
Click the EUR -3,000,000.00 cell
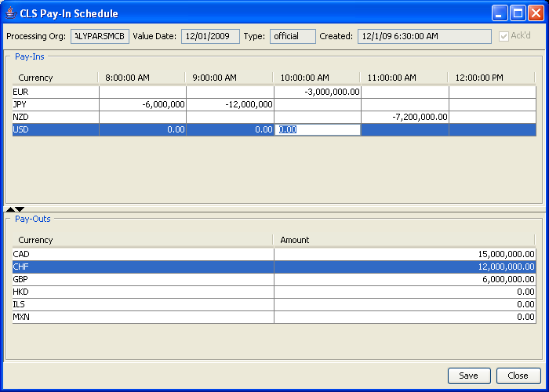pos(318,92)
